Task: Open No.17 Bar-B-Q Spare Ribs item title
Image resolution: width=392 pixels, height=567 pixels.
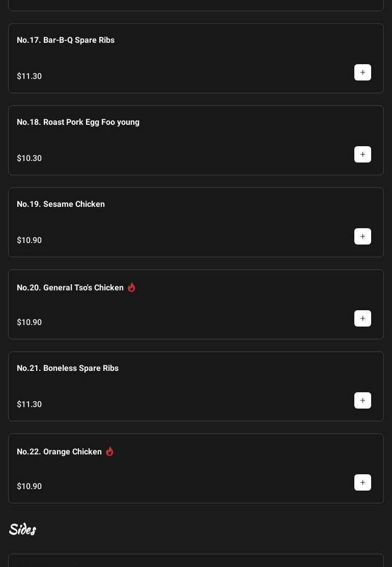Action: coord(66,40)
